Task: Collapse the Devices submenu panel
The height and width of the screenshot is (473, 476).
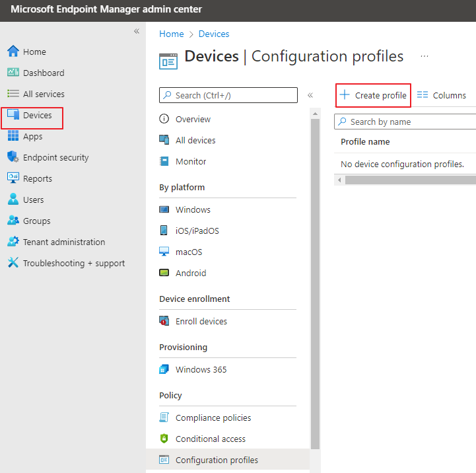Action: pyautogui.click(x=310, y=95)
